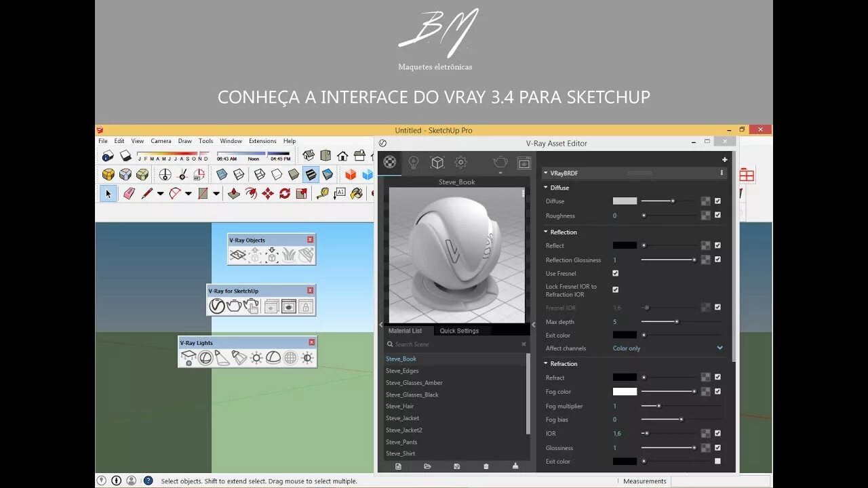Add a layer with the plus button
The image size is (868, 488).
click(724, 160)
